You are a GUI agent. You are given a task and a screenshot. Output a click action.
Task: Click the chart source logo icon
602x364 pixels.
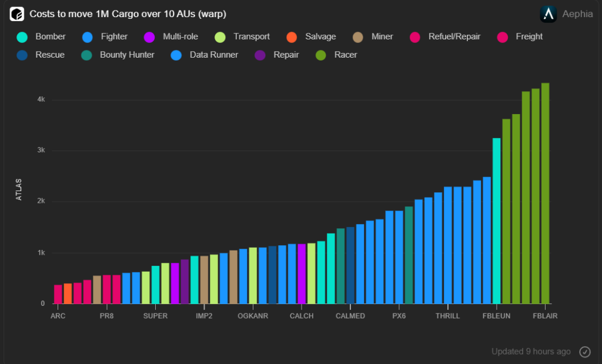click(17, 14)
